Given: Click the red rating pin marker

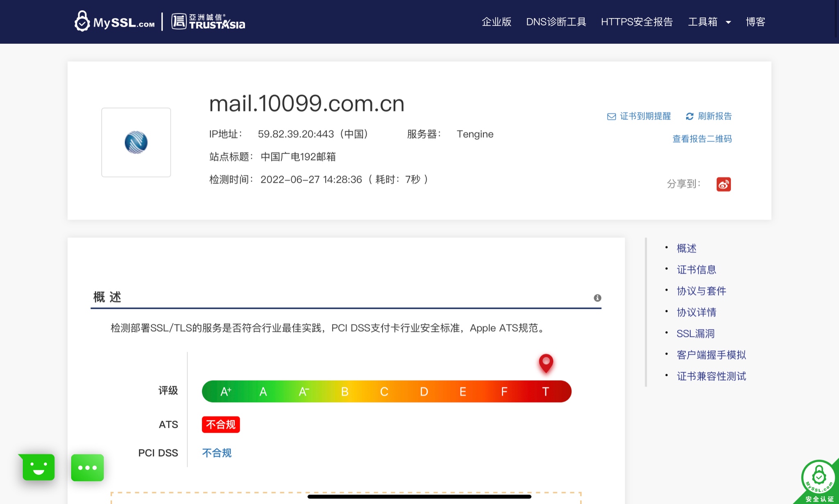Looking at the screenshot, I should click(x=546, y=362).
